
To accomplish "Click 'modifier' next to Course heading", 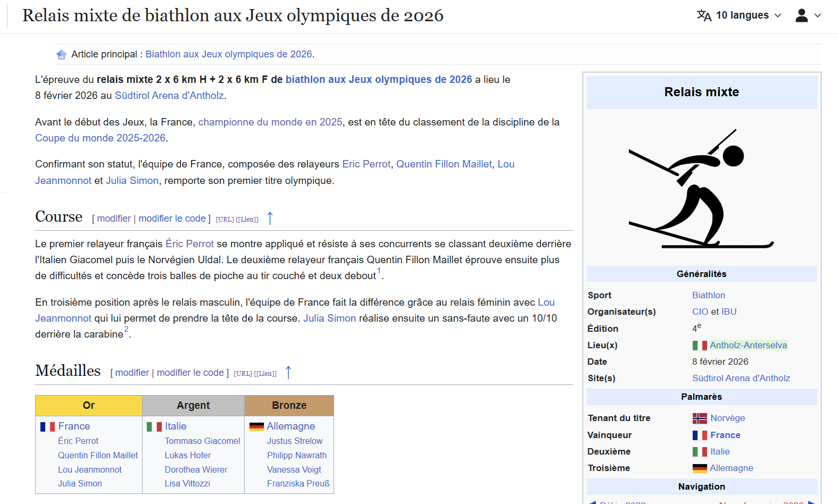I will [114, 219].
